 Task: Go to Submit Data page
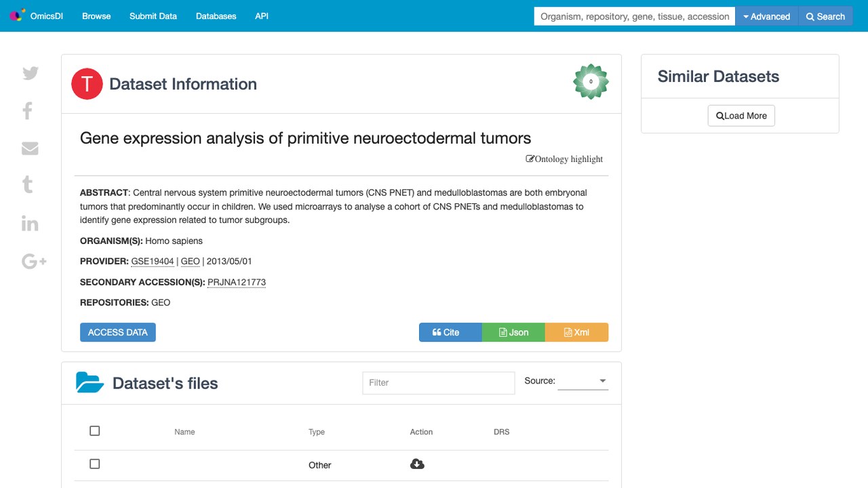point(153,16)
